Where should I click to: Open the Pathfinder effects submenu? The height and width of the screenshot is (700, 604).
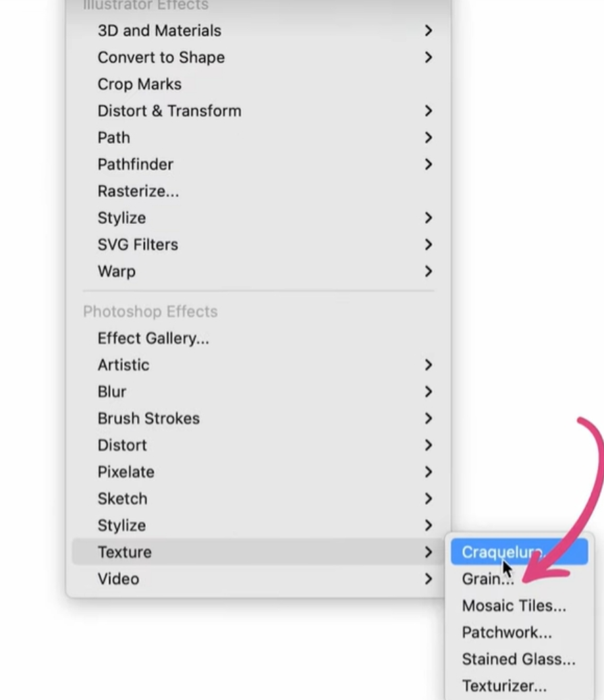click(x=135, y=165)
